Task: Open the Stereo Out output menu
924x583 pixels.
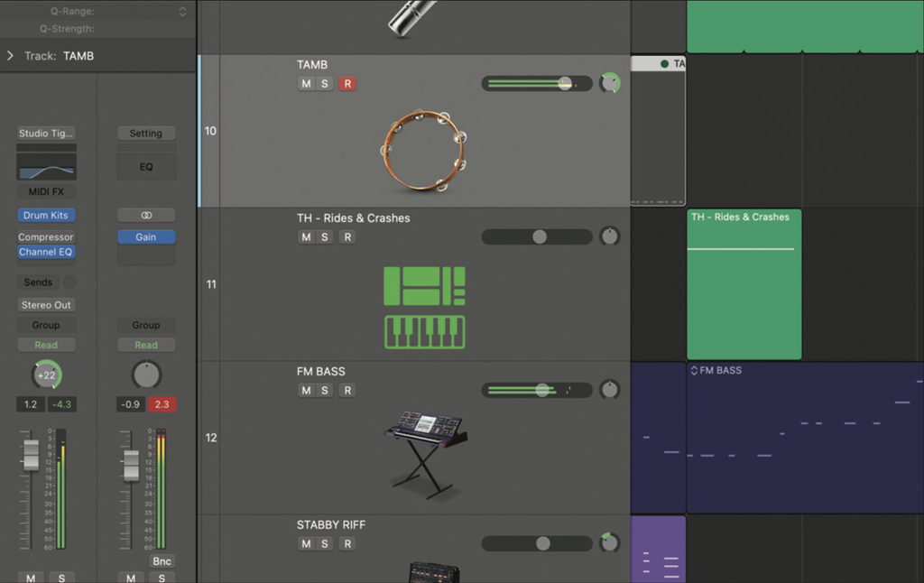Action: coord(45,304)
